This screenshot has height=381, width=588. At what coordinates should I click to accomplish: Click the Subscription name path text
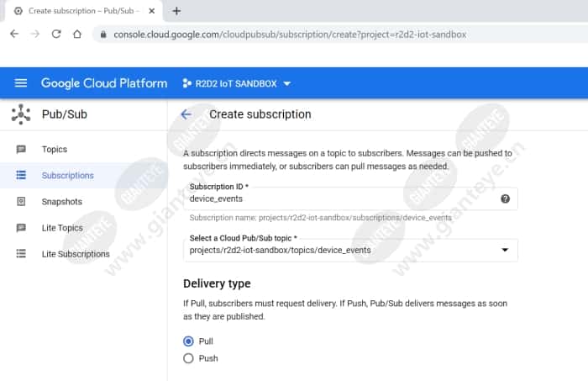click(320, 218)
